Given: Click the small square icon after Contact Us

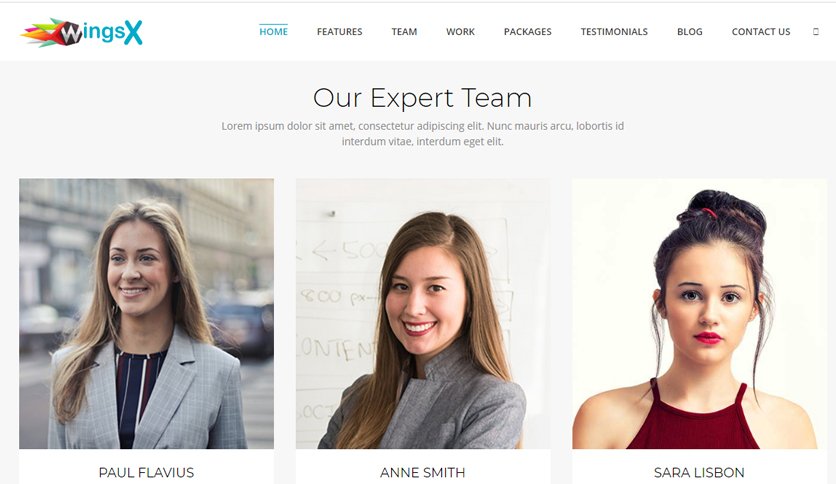Looking at the screenshot, I should (815, 31).
